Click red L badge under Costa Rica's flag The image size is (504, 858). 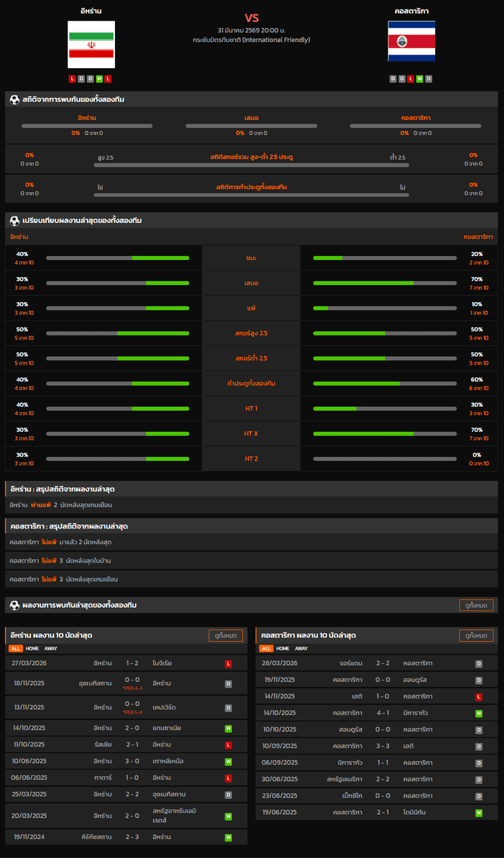(x=411, y=79)
